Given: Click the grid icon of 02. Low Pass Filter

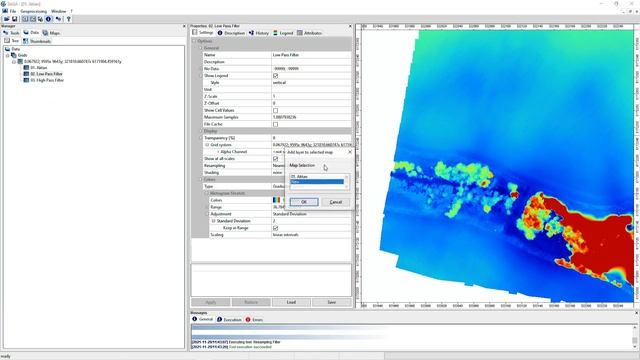Looking at the screenshot, I should click(x=26, y=74).
